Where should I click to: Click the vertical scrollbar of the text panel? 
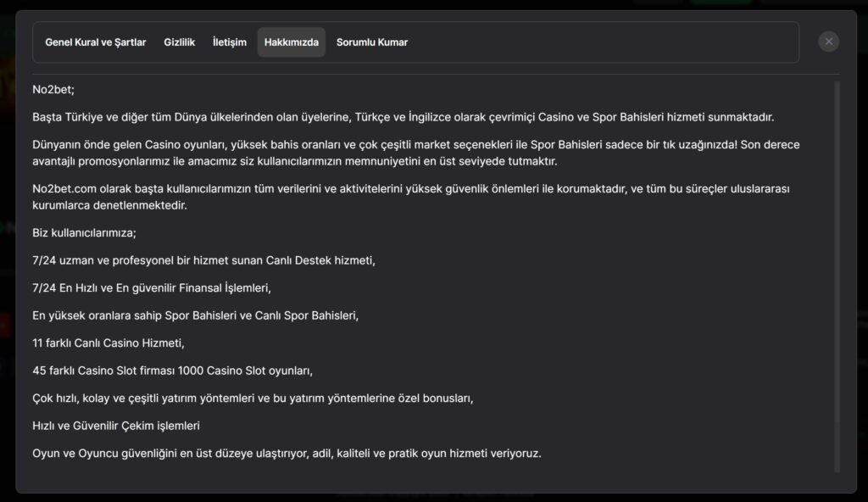coord(837,277)
